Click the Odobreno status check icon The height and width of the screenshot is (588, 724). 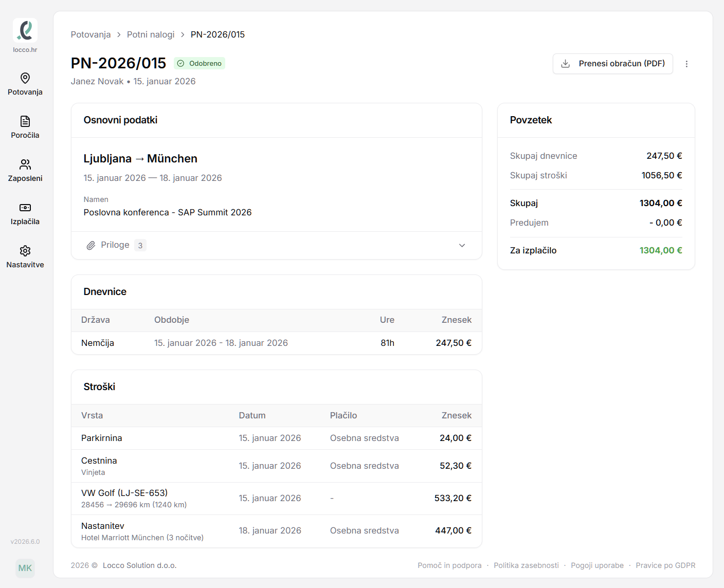pos(180,64)
